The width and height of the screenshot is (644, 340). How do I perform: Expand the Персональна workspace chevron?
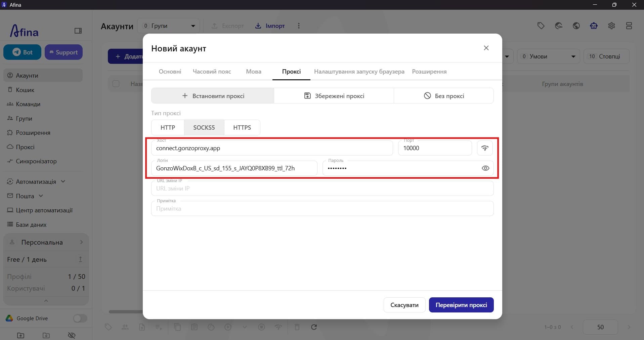pos(81,242)
